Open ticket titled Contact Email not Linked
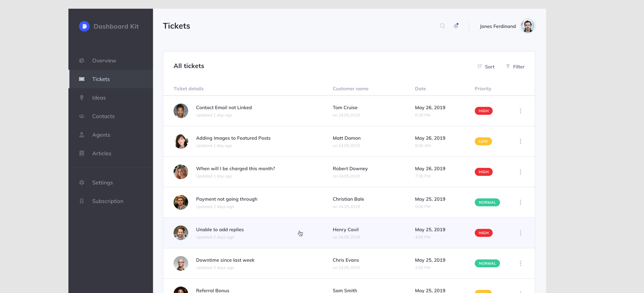The image size is (644, 293). pos(224,108)
